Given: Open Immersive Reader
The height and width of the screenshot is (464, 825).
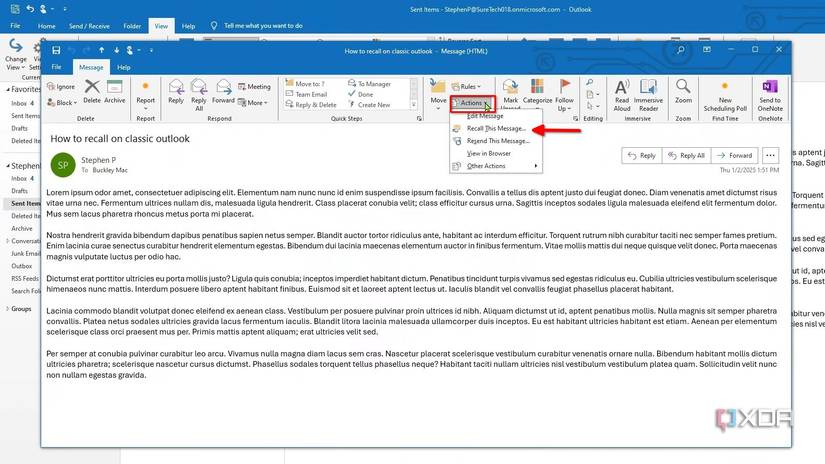Looking at the screenshot, I should point(648,95).
